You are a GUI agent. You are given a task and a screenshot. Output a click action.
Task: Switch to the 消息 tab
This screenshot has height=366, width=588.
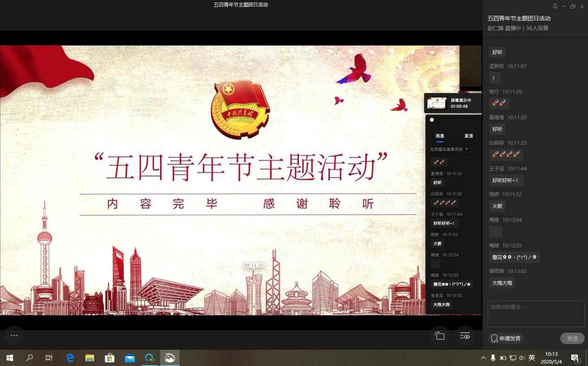(x=439, y=136)
